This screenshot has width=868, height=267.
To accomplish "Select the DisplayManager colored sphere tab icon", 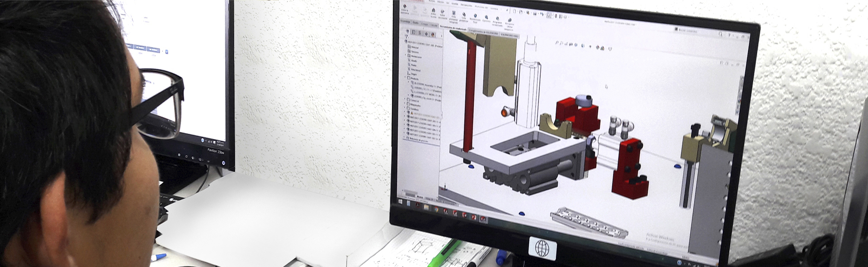I will pos(433,34).
